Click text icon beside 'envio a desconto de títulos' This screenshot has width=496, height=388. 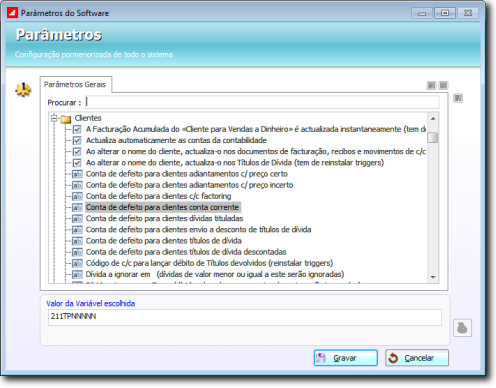(x=77, y=230)
